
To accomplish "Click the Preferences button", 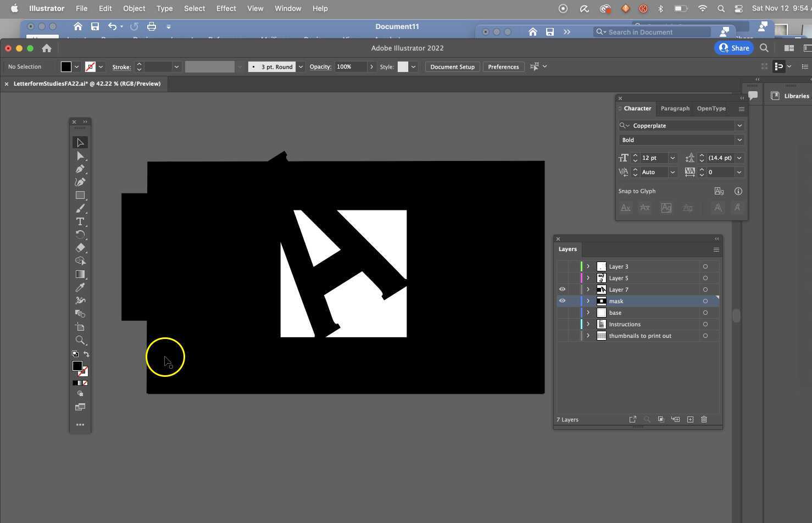I will 503,67.
